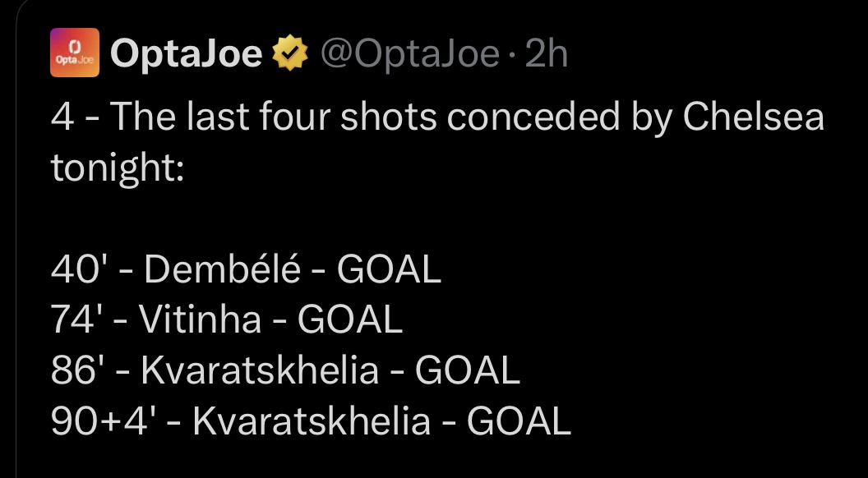Image resolution: width=868 pixels, height=478 pixels.
Task: Click GOAL on the 90+4' line
Action: click(519, 422)
